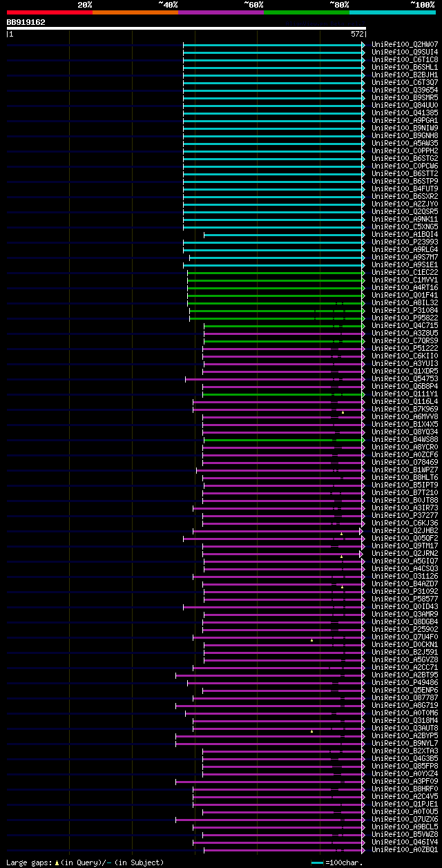442x868 pixels.
Task: Click the orange ~40% identity legend segment
Action: point(135,12)
